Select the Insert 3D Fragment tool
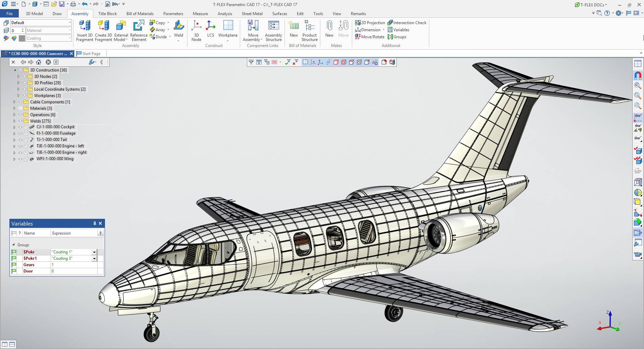 coord(84,30)
